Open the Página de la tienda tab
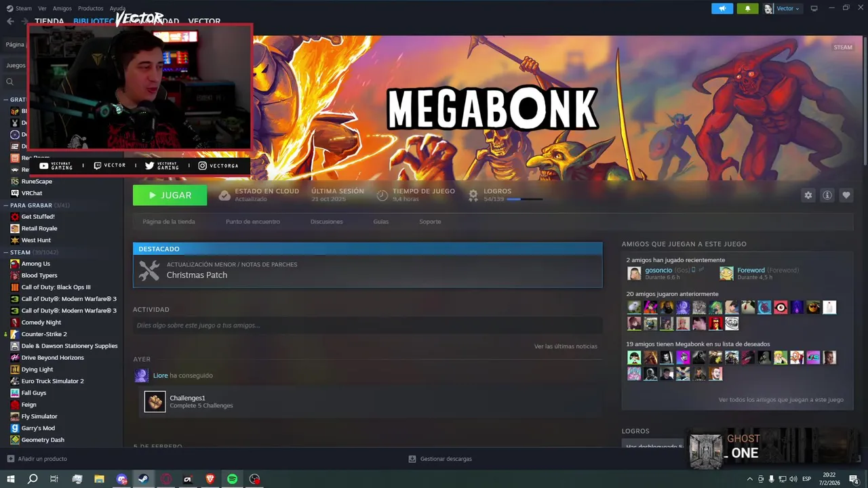The image size is (868, 488). coord(169,222)
